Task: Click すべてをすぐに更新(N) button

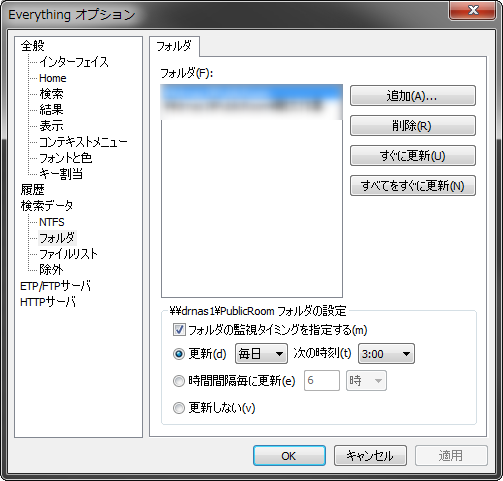Action: (413, 186)
